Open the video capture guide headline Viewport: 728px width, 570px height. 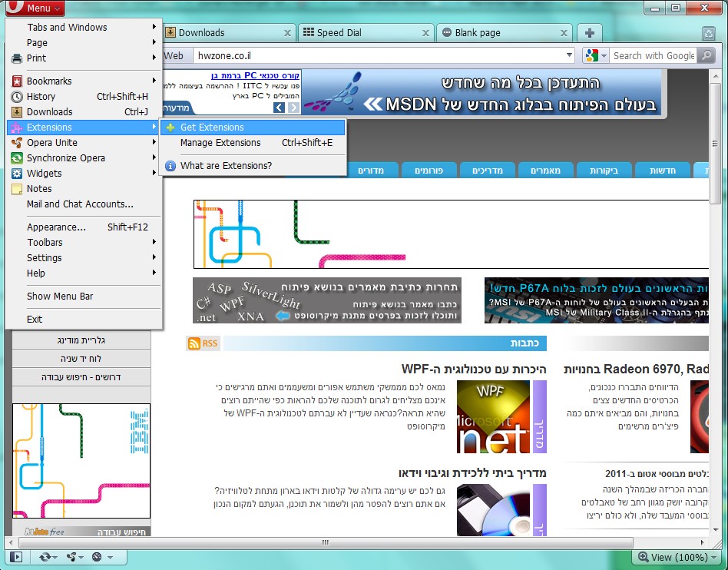click(x=472, y=473)
